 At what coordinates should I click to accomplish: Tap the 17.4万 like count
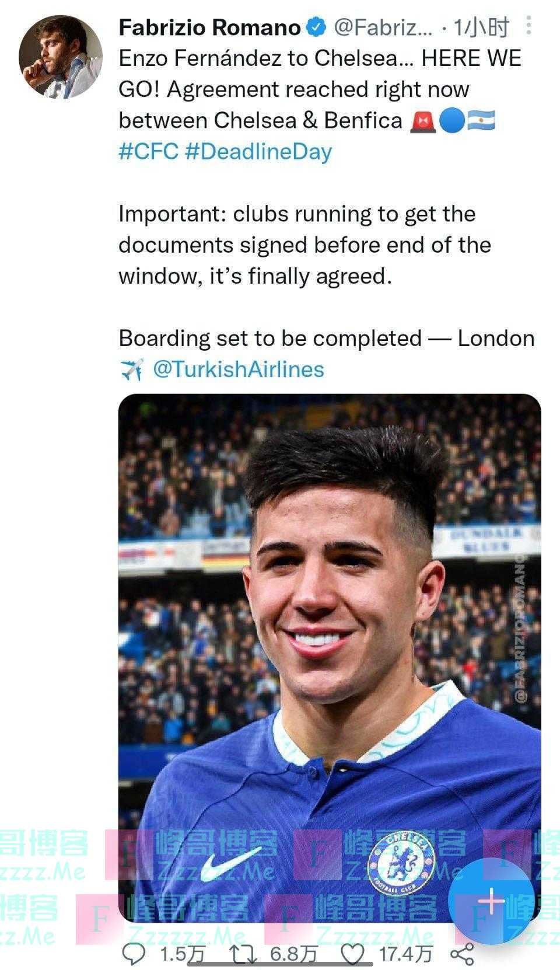pos(405,954)
